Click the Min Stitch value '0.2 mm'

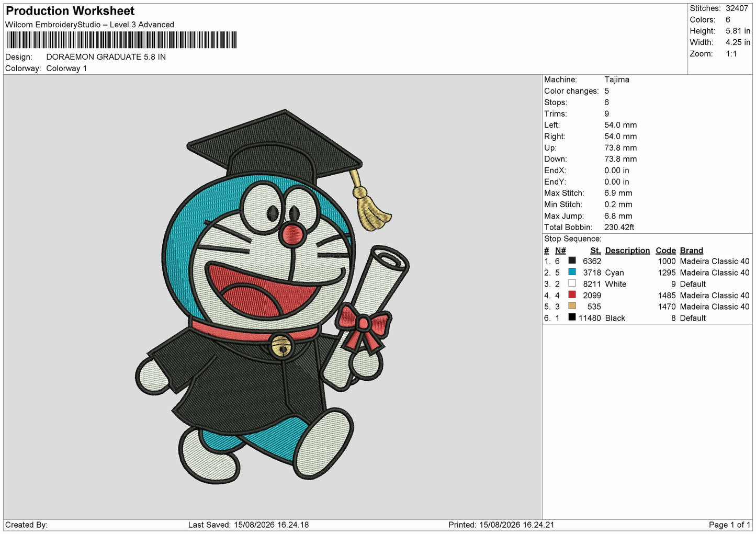(618, 204)
